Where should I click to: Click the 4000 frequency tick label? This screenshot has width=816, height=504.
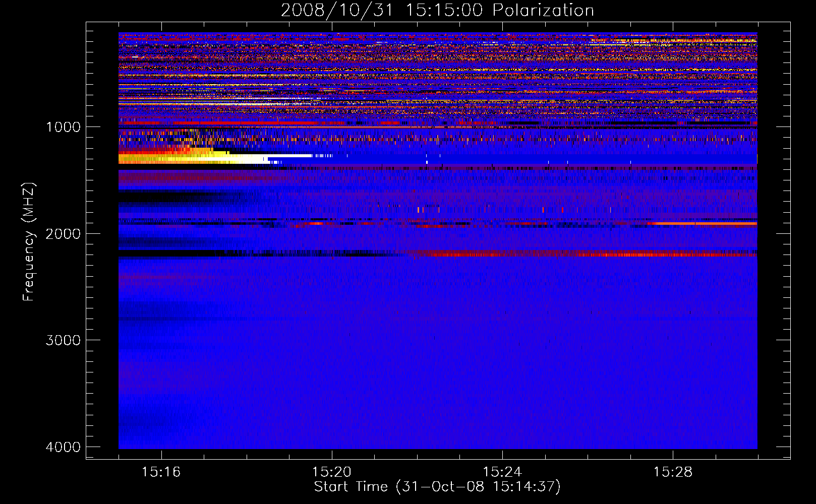pyautogui.click(x=63, y=447)
